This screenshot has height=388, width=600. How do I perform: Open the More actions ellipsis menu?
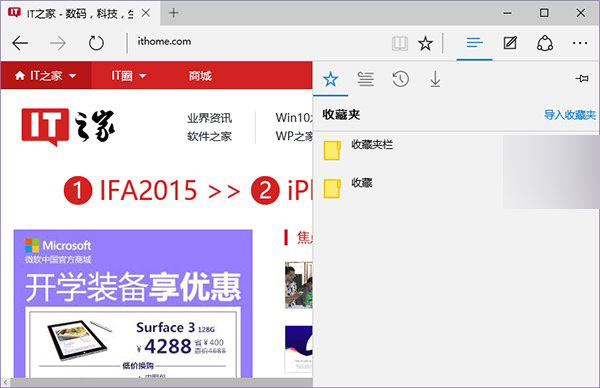(580, 43)
